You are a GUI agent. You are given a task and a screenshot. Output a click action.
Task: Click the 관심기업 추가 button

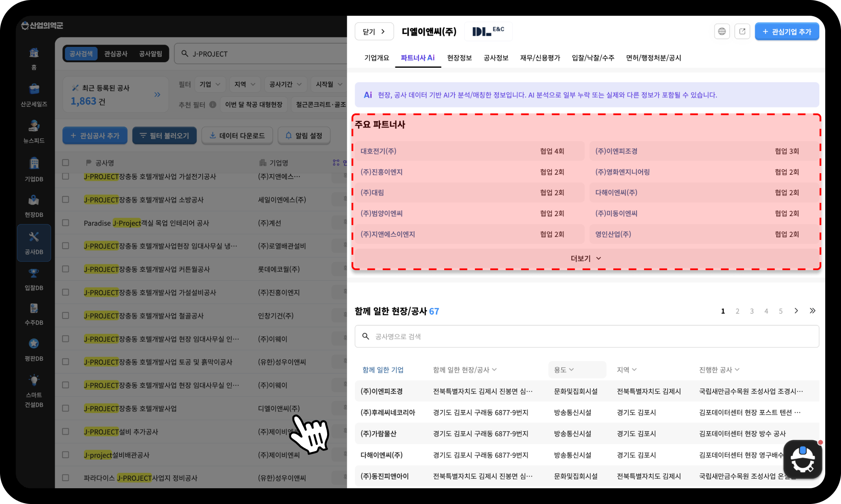pos(787,31)
